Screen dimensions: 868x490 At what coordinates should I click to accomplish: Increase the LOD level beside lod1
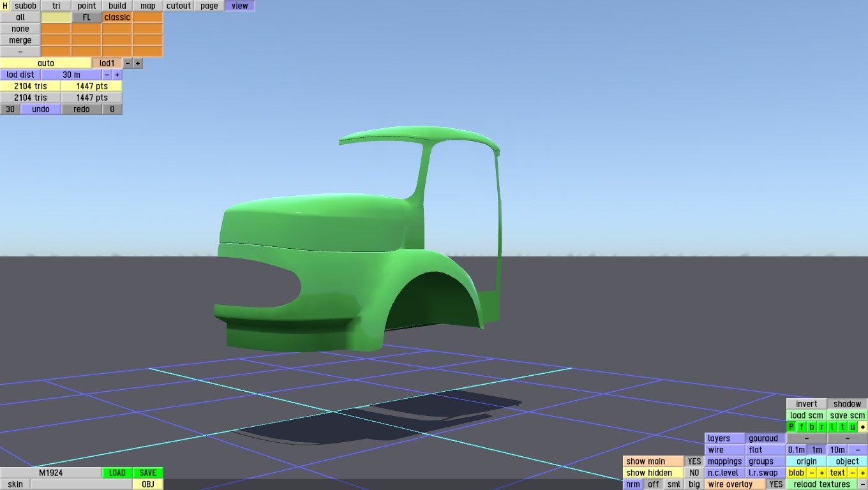pyautogui.click(x=138, y=63)
